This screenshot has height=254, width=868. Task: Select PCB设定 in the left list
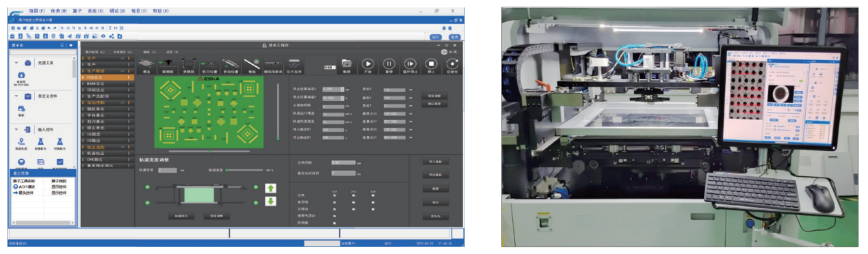(x=106, y=77)
